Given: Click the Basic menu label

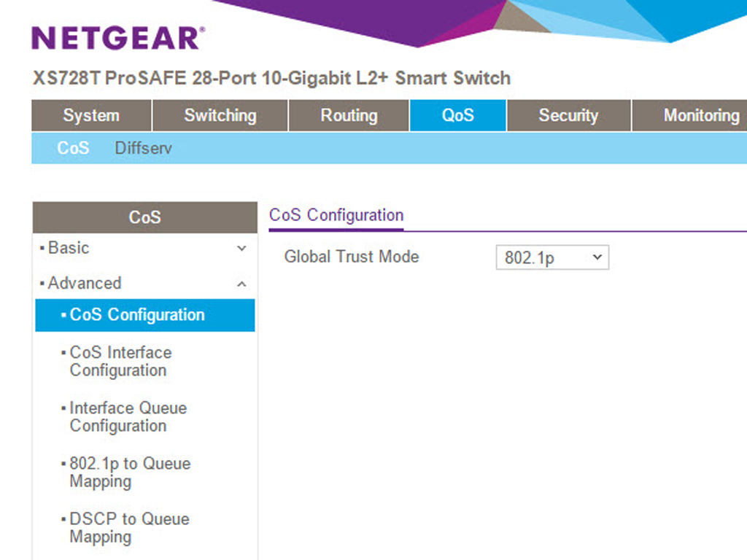Looking at the screenshot, I should (69, 248).
